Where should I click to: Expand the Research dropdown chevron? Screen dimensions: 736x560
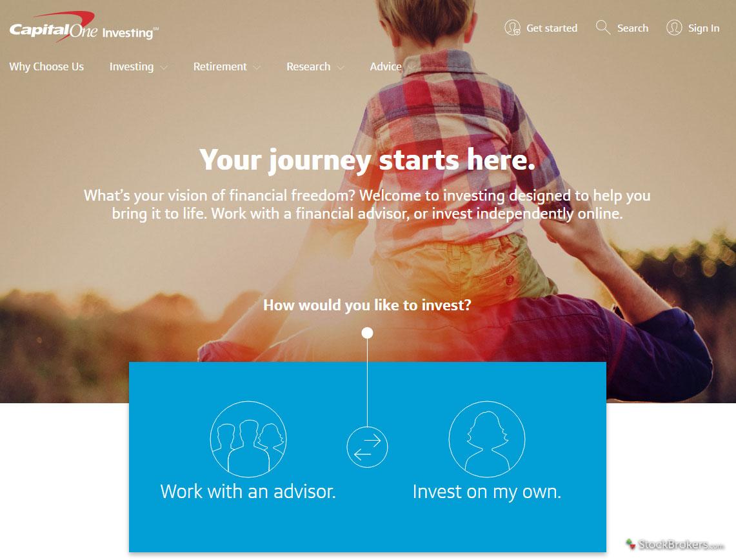[x=341, y=68]
